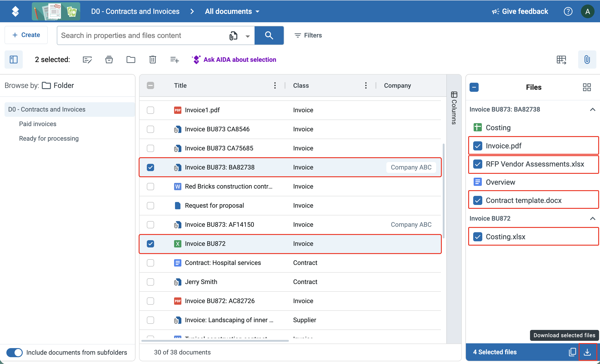Open Invoice BU873: AF14150 document
The width and height of the screenshot is (600, 364).
(x=219, y=224)
